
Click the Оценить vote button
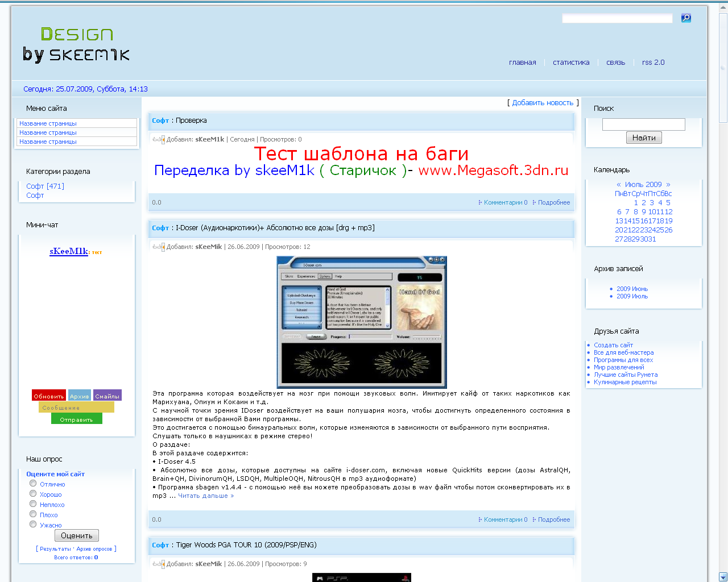click(x=77, y=535)
